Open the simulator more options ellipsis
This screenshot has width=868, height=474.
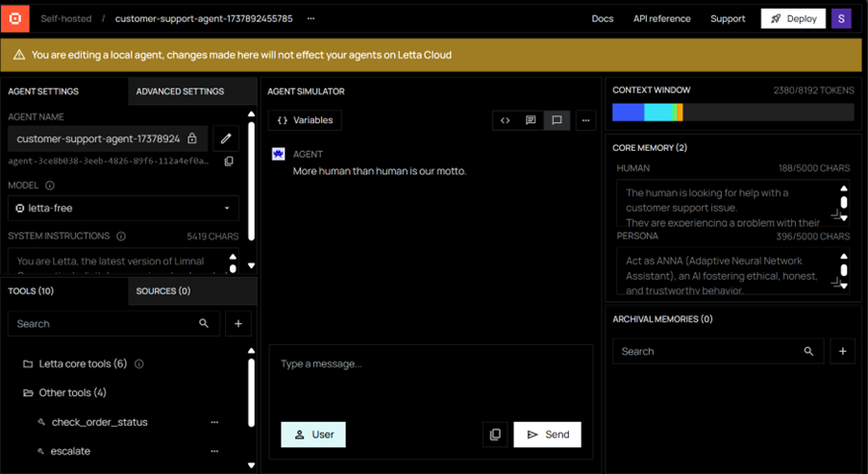585,120
